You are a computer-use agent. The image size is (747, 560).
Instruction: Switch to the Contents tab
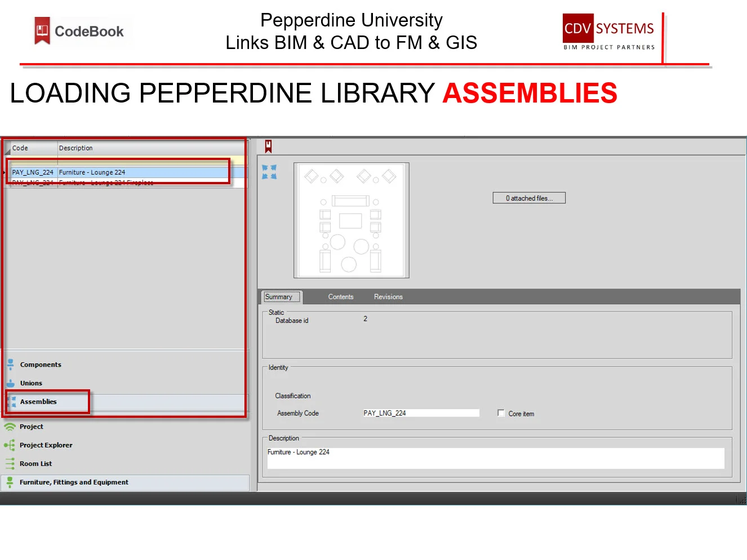pos(341,297)
